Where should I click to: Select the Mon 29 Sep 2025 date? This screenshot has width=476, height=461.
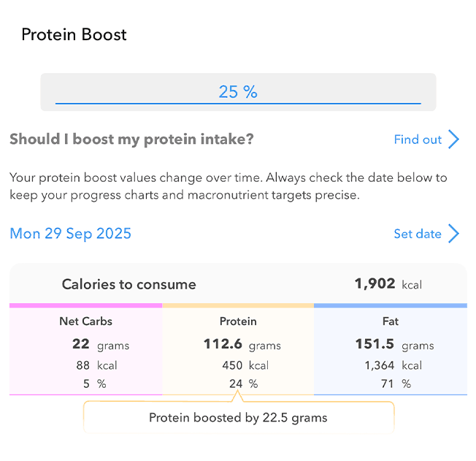(71, 234)
